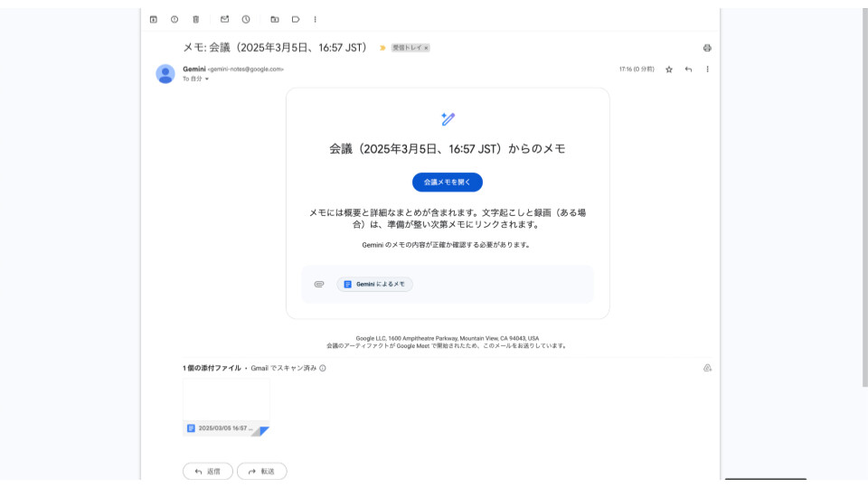Open toolbar more options three-dot menu
868x488 pixels.
point(315,19)
